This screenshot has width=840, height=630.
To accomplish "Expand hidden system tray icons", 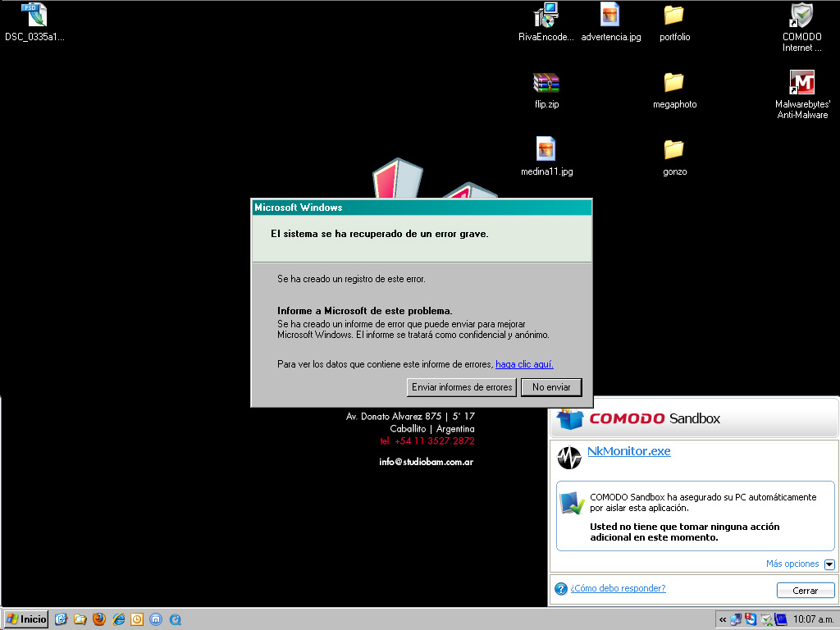I will click(723, 620).
